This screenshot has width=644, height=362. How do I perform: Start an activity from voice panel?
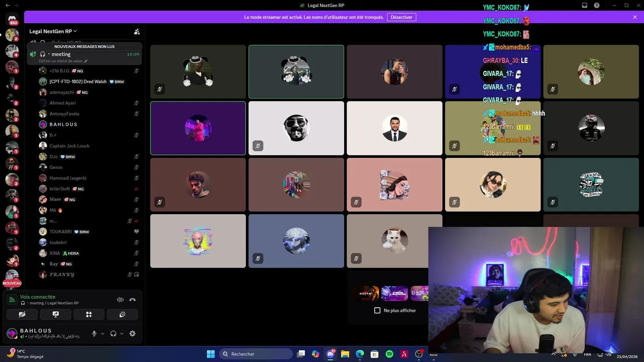[89, 314]
